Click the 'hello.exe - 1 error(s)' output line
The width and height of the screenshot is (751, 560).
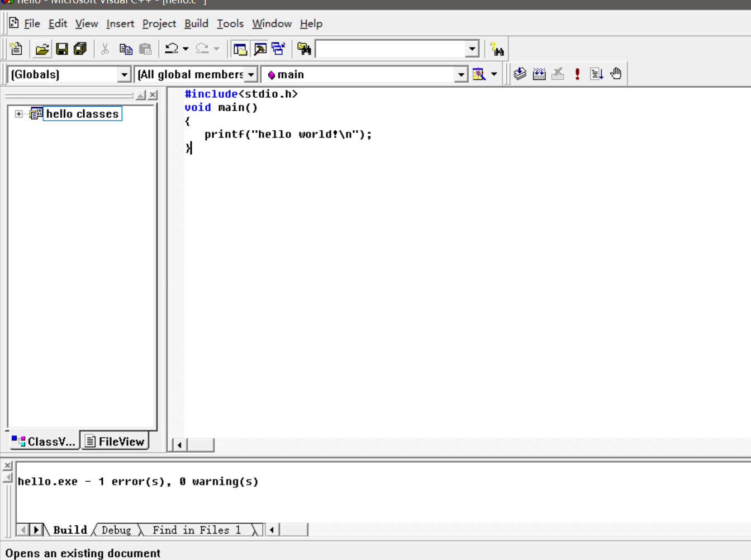(138, 481)
